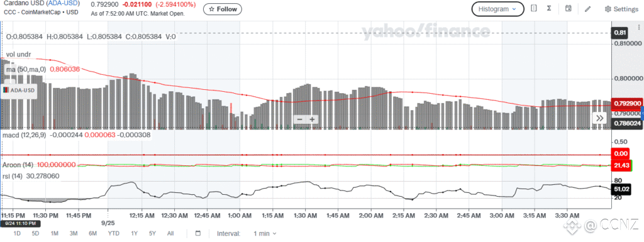Screen dimensions: 644x242
Task: Open the ADA-USD ticker link
Action: (x=64, y=4)
